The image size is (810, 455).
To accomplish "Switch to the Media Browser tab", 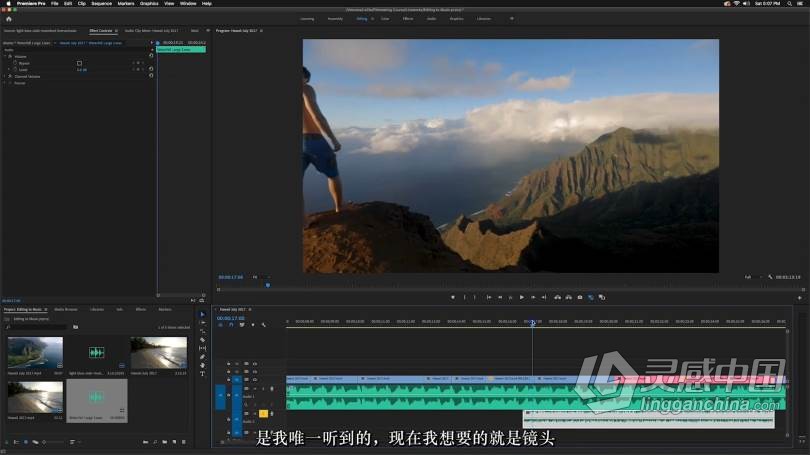I will click(66, 309).
